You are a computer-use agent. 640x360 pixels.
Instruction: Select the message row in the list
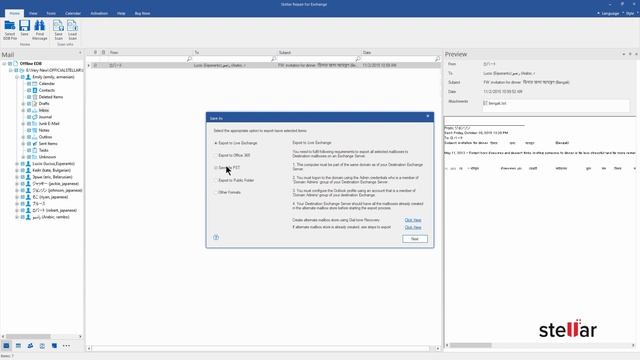click(264, 65)
